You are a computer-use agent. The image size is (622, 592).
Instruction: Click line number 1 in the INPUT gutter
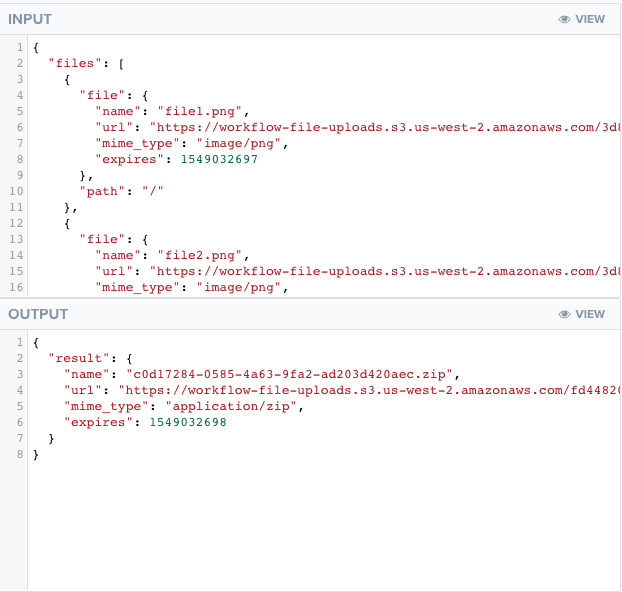point(19,47)
